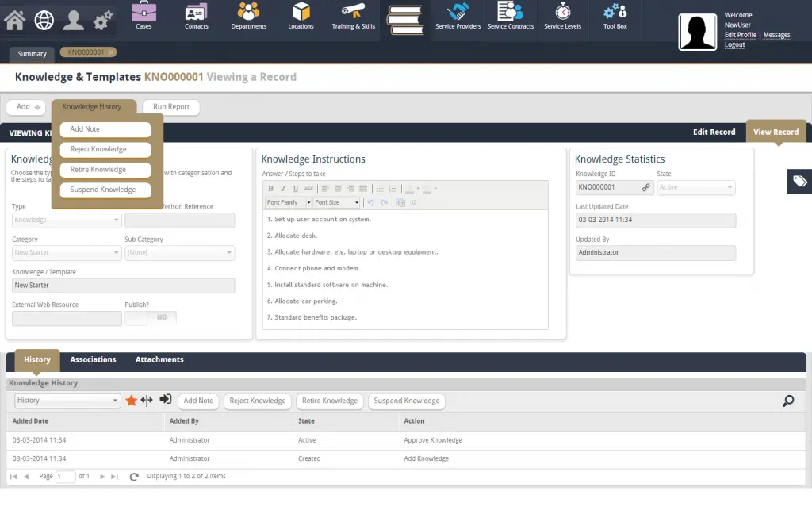Click the link icon beside KNO000001
This screenshot has width=812, height=510.
645,187
